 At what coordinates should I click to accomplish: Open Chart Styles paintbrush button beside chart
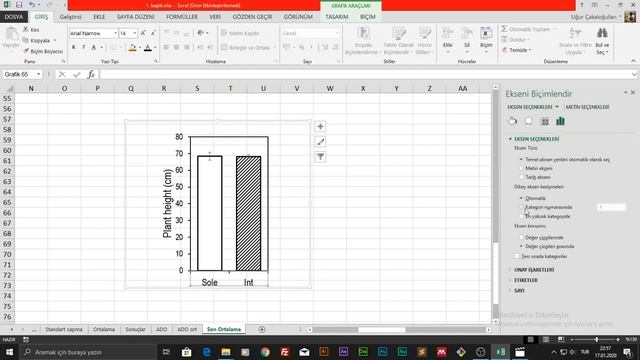pos(320,142)
